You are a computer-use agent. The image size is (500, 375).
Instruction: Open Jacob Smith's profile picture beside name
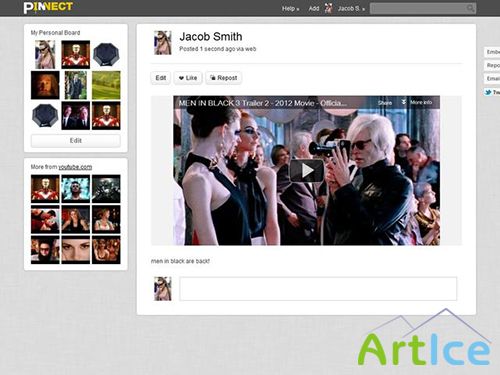[163, 43]
